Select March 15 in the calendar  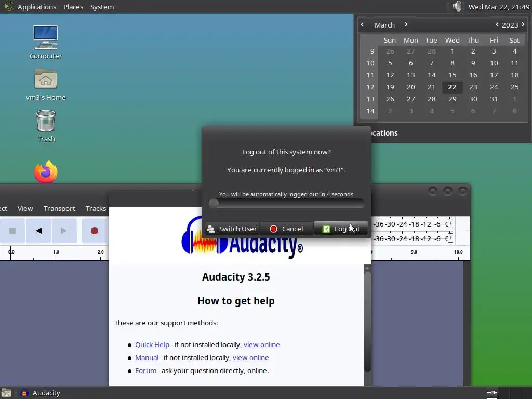(453, 75)
